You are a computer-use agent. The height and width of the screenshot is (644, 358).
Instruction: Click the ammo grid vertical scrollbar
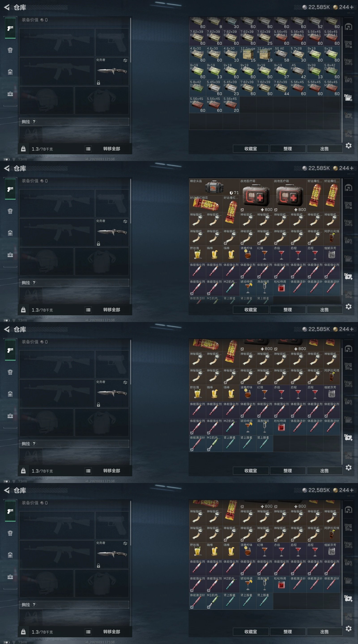coord(342,80)
